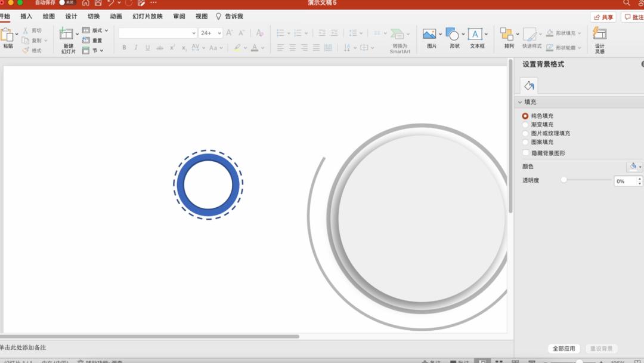
Task: Open the Layout (版式) dropdown
Action: (x=95, y=30)
